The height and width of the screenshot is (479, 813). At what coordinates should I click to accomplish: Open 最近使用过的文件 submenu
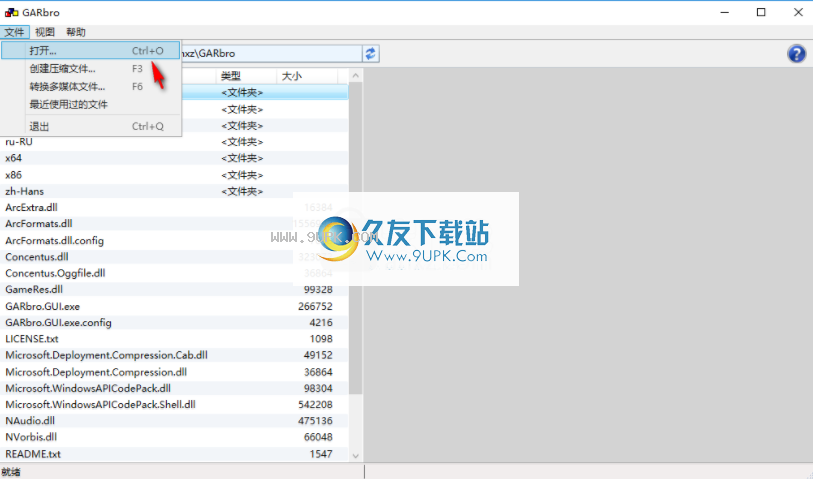tap(91, 104)
